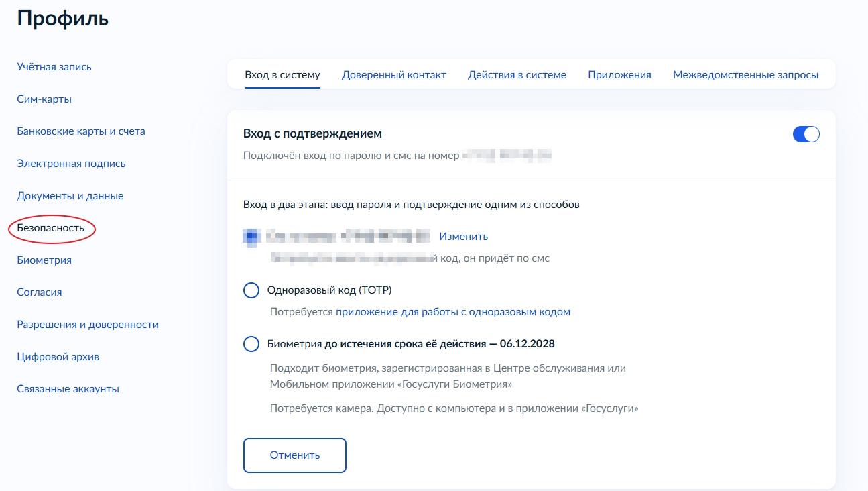This screenshot has height=491, width=868.
Task: Click the Изменить link next to phone number
Action: pos(463,237)
